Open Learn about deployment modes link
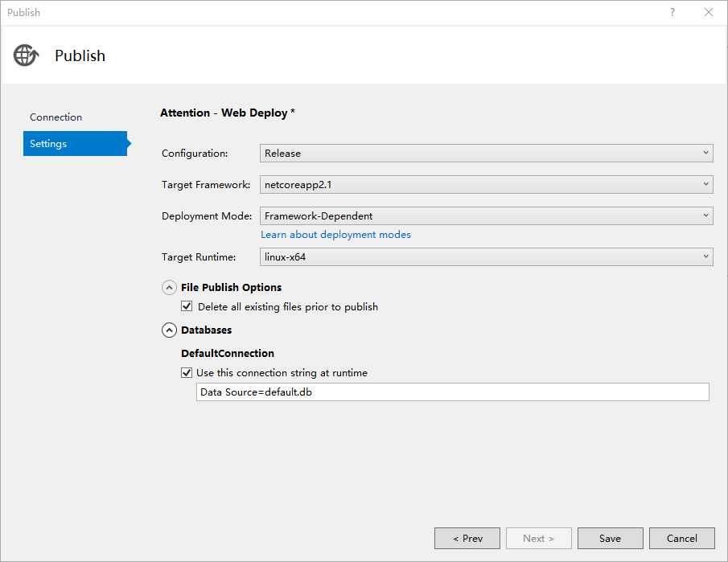Image resolution: width=728 pixels, height=562 pixels. click(x=335, y=235)
